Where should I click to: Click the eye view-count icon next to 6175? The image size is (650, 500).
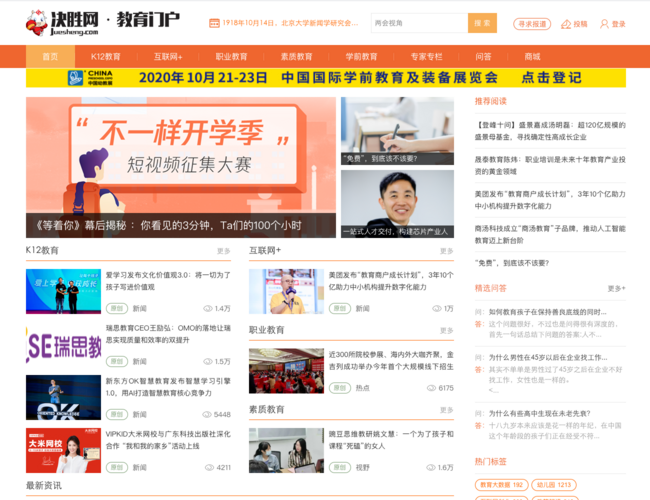click(432, 388)
